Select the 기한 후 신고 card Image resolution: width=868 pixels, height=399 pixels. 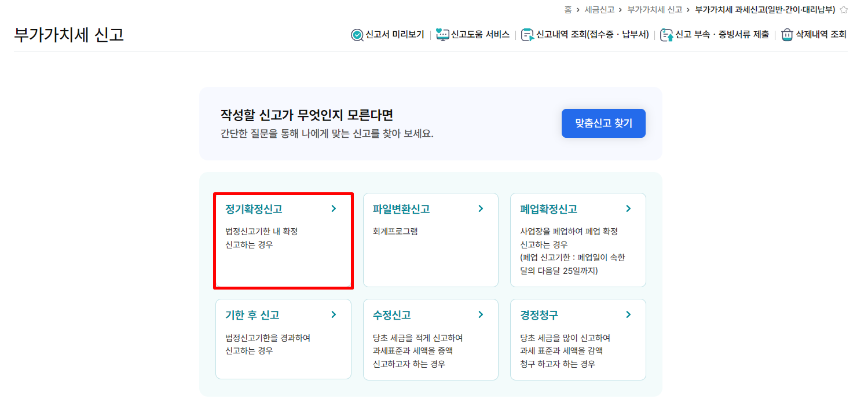pyautogui.click(x=283, y=339)
